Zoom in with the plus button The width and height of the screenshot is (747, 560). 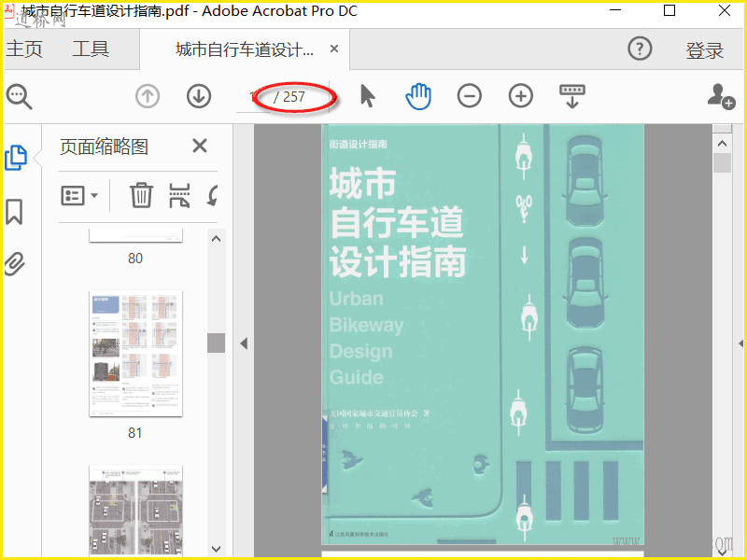521,96
